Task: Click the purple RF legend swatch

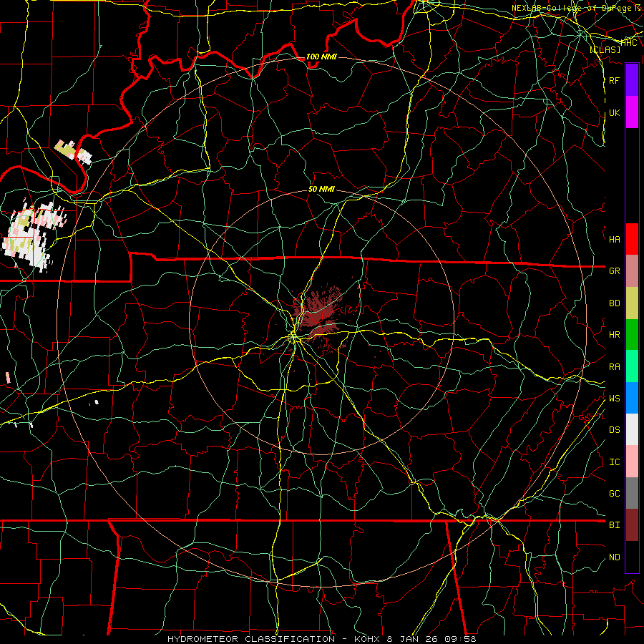Action: 632,80
